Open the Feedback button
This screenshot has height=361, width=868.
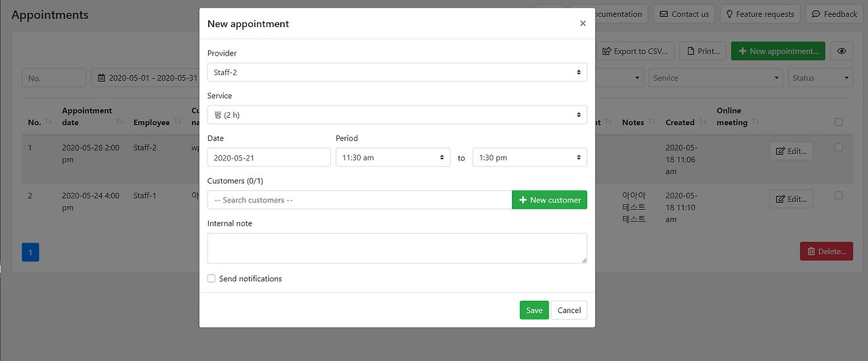pos(835,14)
